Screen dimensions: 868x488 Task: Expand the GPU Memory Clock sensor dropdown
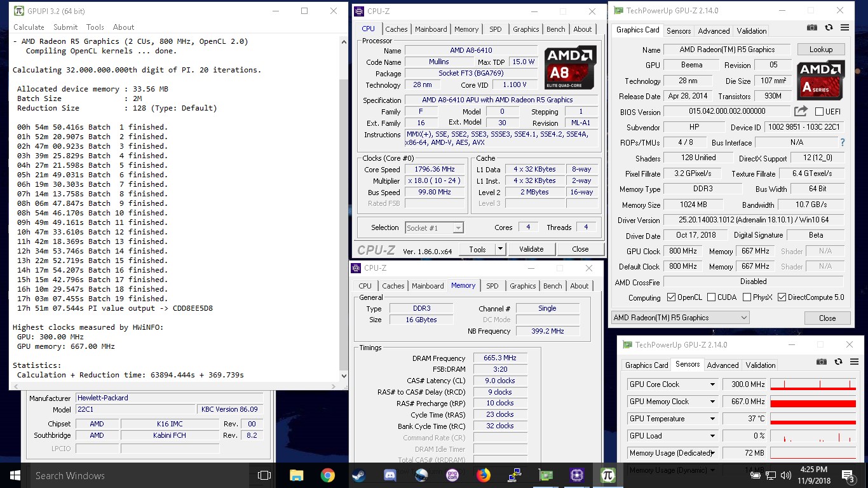click(x=712, y=402)
